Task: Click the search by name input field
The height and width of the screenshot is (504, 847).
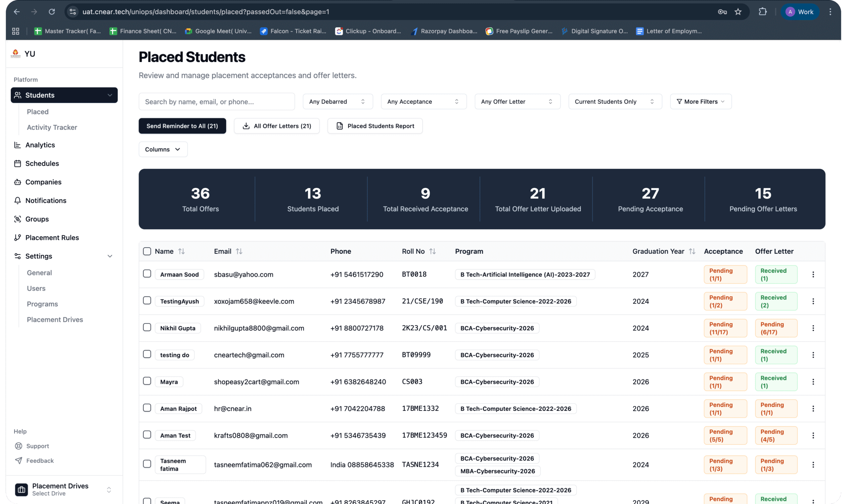Action: [216, 102]
